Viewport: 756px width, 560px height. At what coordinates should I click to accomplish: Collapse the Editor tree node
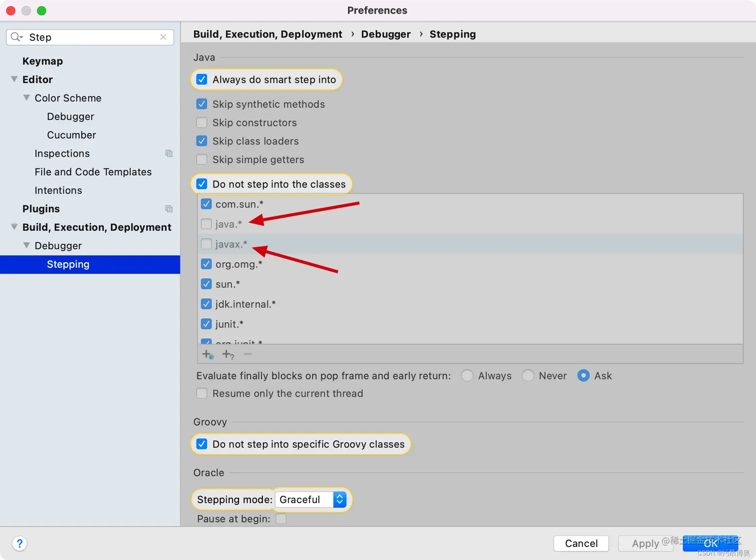(14, 79)
